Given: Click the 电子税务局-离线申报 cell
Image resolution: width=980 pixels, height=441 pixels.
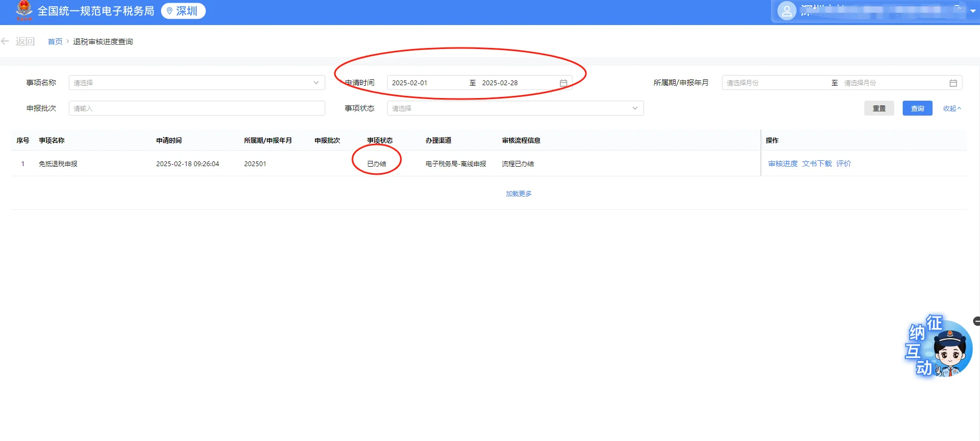Looking at the screenshot, I should [x=456, y=164].
